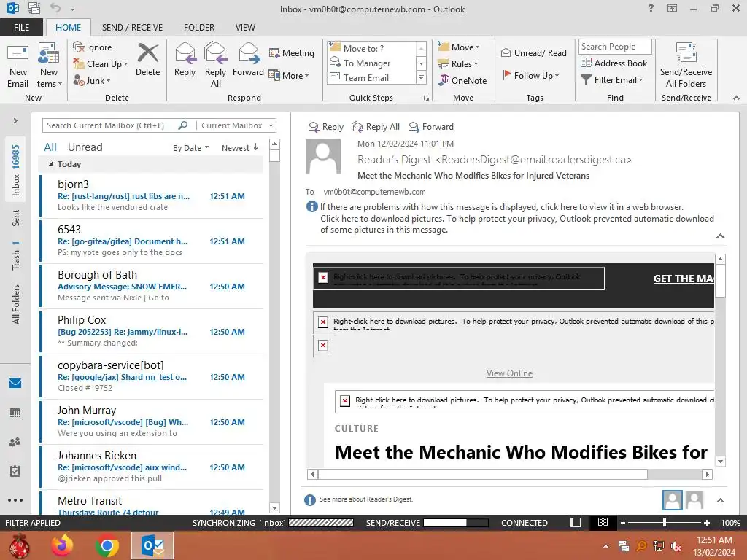Send message to OneNote

coord(462,80)
